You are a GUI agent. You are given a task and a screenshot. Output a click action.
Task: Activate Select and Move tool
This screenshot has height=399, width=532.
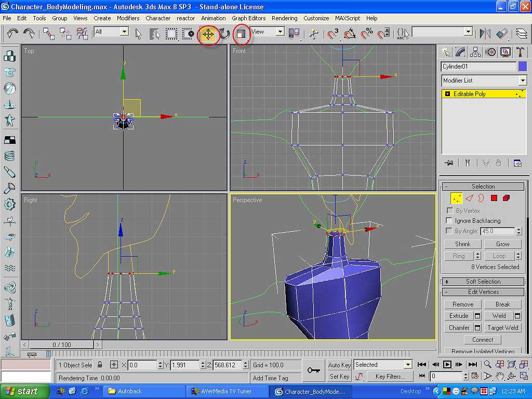(x=208, y=34)
